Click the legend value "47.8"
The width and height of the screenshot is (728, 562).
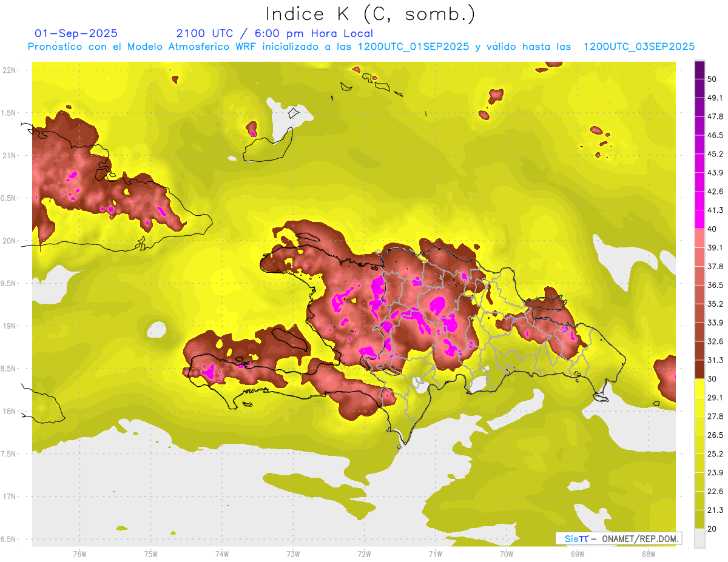pyautogui.click(x=715, y=116)
